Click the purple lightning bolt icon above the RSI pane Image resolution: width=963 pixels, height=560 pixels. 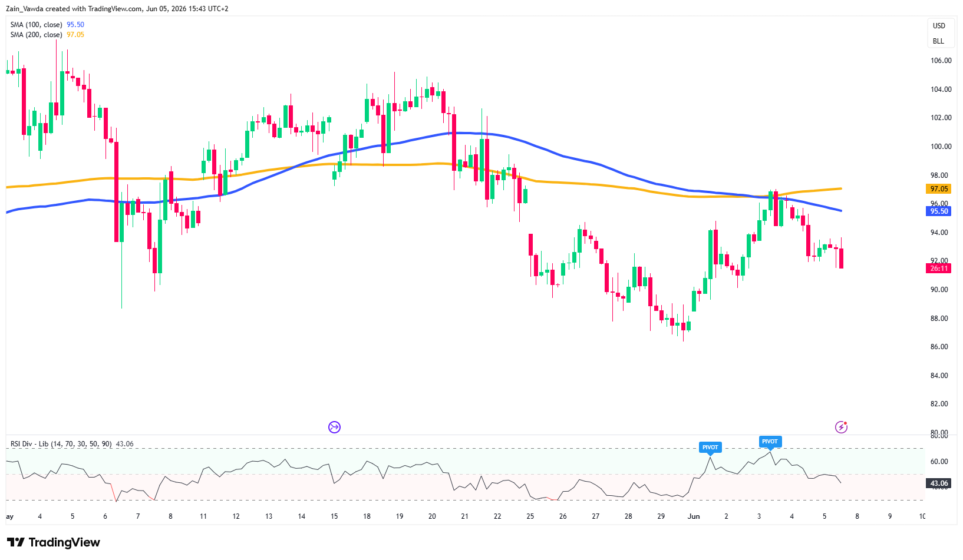pyautogui.click(x=841, y=427)
